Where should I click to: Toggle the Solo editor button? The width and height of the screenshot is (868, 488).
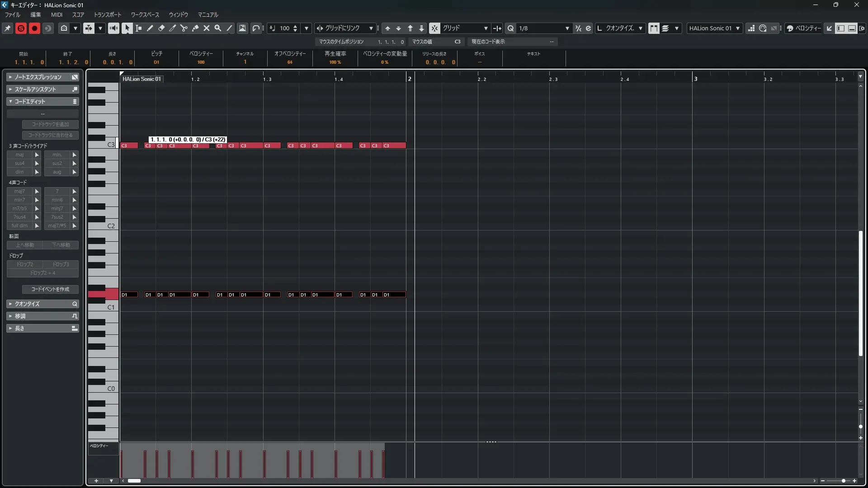21,28
